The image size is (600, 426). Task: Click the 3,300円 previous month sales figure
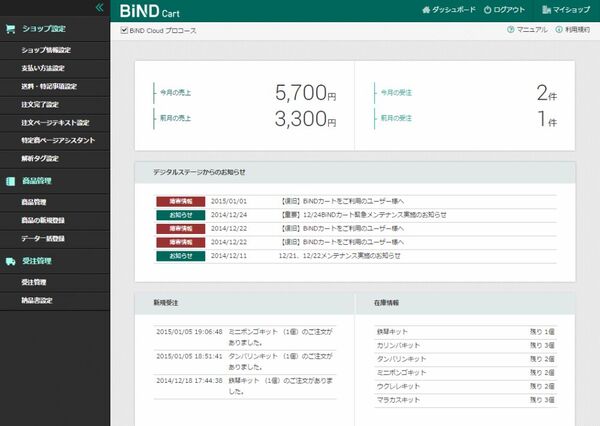(305, 119)
